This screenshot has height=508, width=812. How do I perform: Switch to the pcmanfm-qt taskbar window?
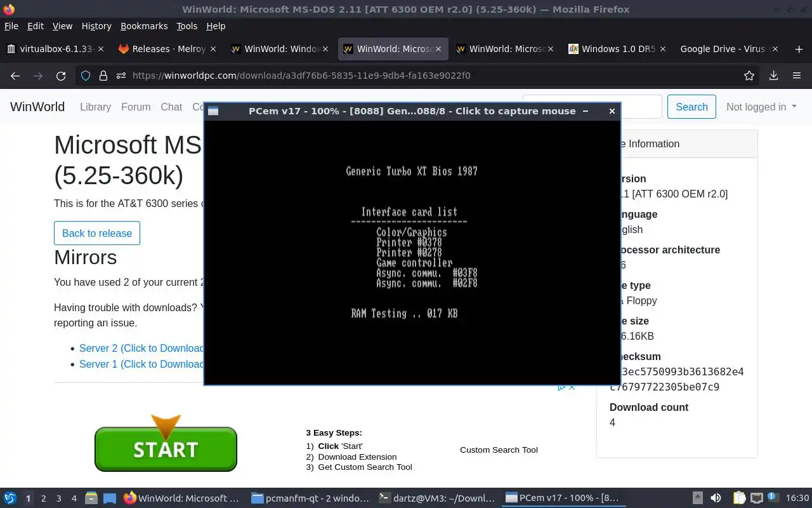click(x=310, y=498)
